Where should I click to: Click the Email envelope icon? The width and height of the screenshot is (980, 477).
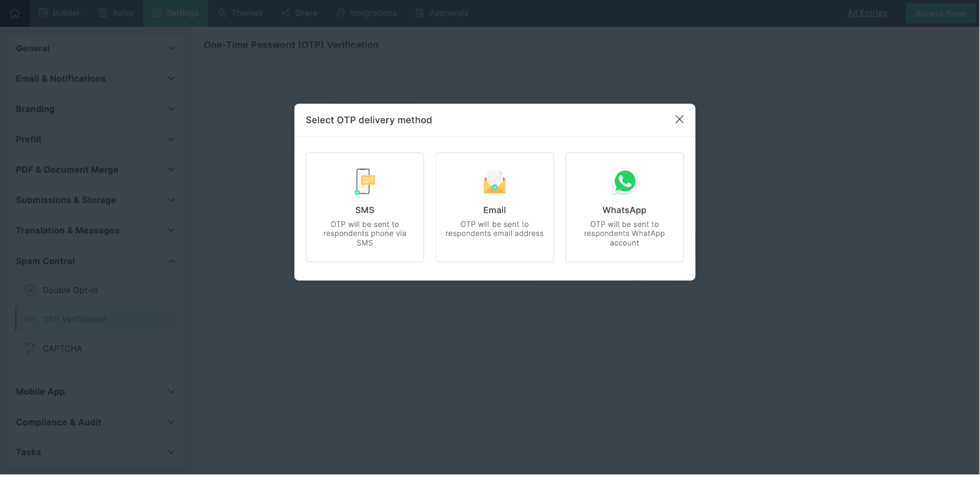coord(494,182)
